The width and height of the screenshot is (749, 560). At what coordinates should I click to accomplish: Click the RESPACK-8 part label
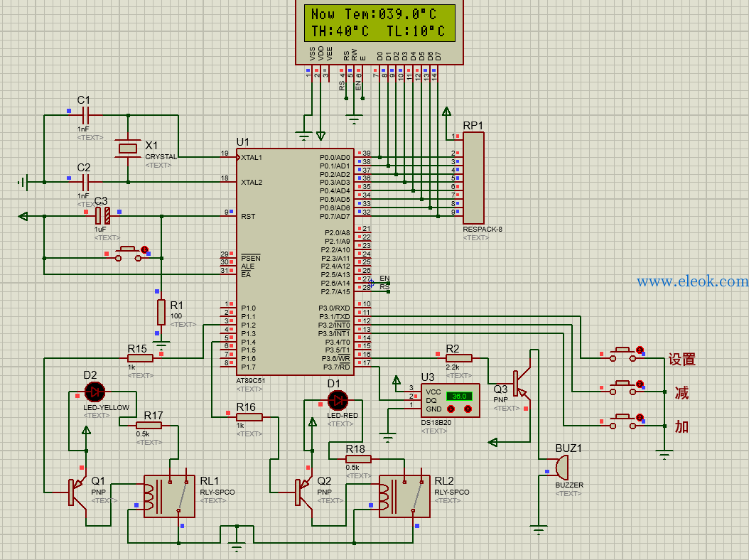click(x=483, y=229)
